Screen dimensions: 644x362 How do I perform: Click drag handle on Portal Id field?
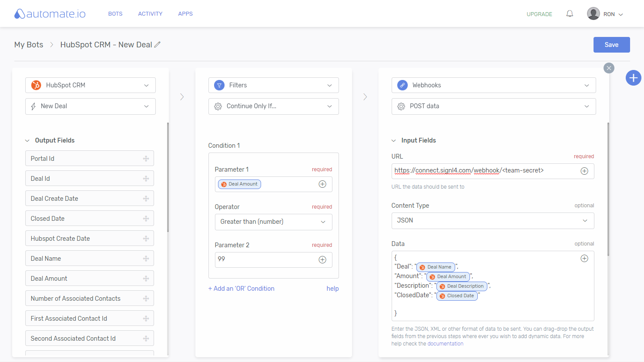coord(146,159)
